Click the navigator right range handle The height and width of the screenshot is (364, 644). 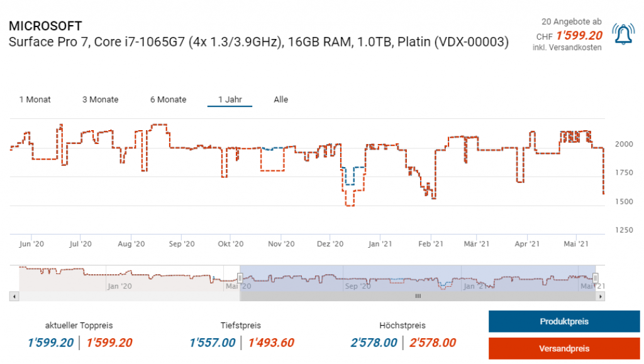(x=596, y=277)
